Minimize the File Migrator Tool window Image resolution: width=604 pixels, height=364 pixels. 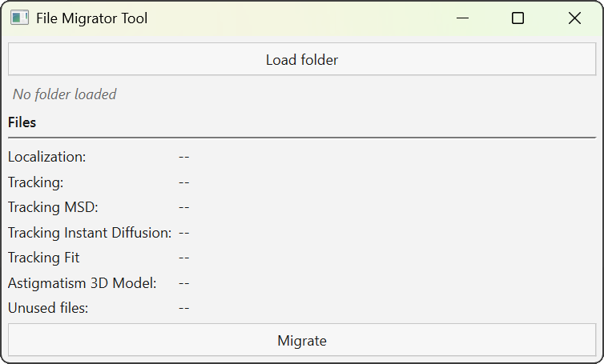pos(462,18)
